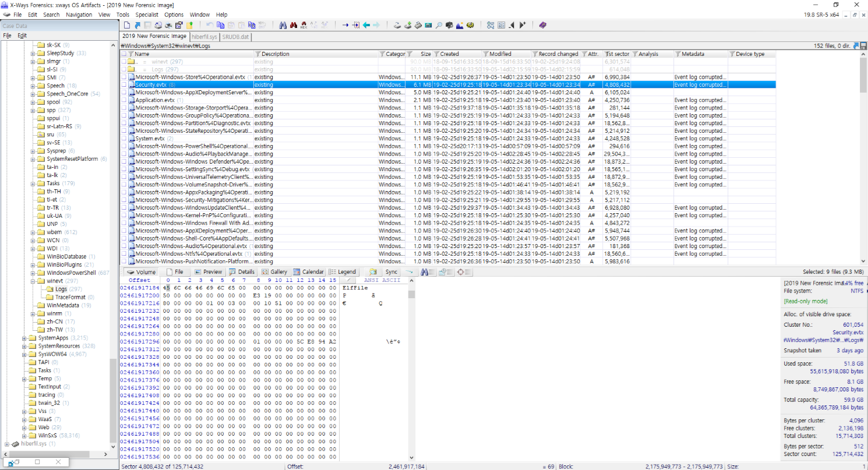Click the explore folder icon left of Sync
Image resolution: width=868 pixels, height=470 pixels.
375,272
